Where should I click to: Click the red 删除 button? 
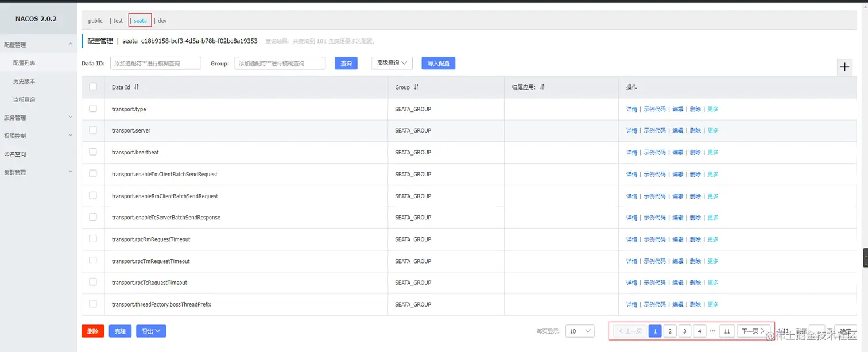tap(93, 331)
